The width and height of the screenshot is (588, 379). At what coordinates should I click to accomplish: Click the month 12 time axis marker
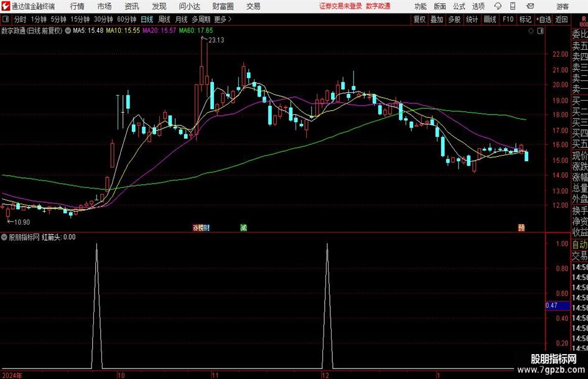pyautogui.click(x=325, y=375)
